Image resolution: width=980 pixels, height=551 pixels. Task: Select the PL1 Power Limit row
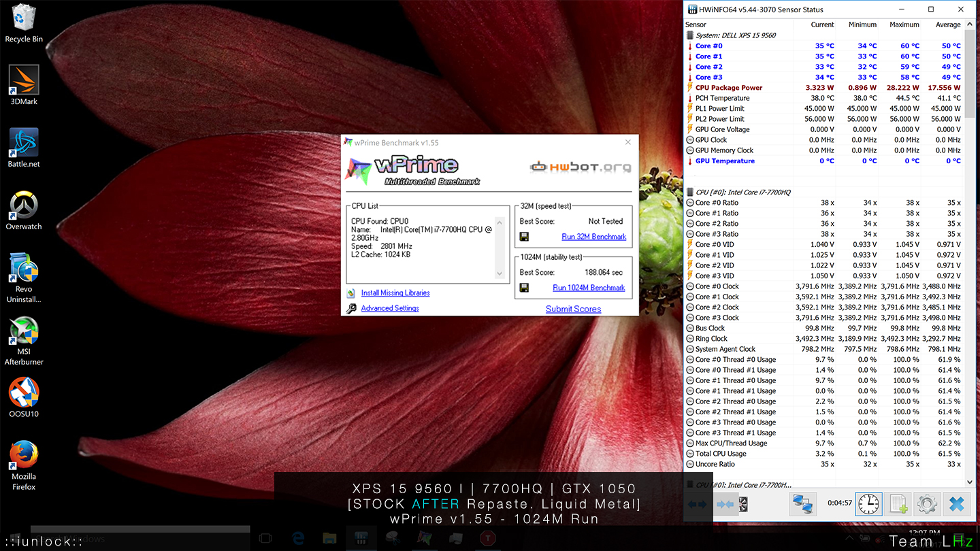pos(823,109)
